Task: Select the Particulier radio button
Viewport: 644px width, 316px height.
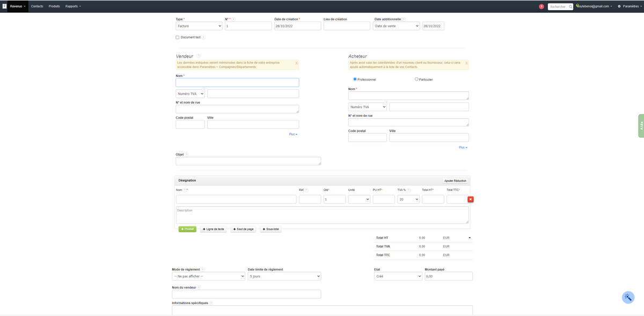Action: [416, 79]
